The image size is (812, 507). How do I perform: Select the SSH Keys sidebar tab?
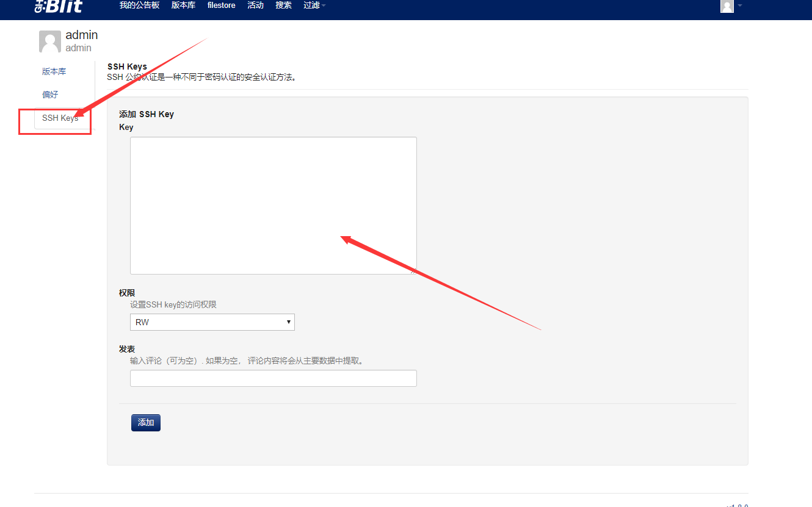pos(60,118)
